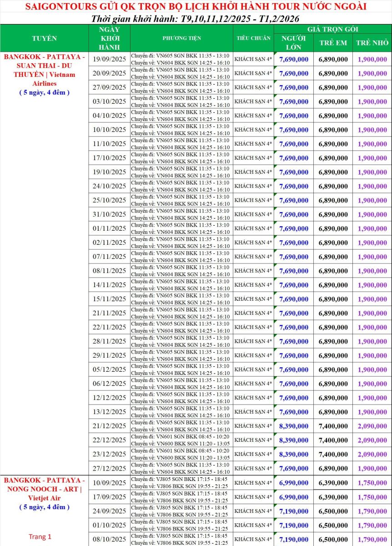Select departure date 19/09/2025

[109, 59]
